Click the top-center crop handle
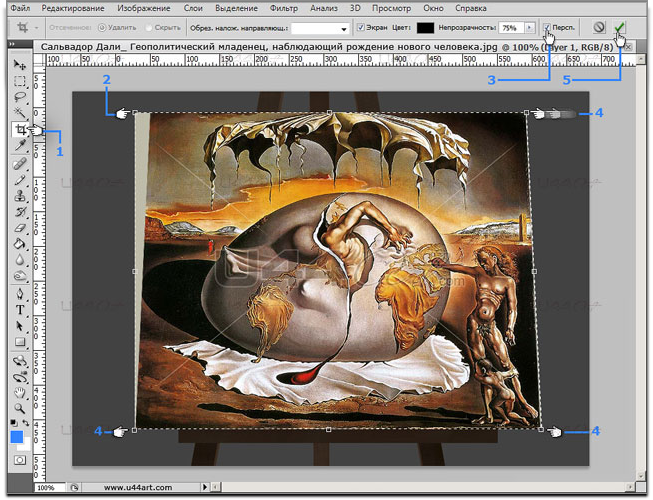 click(x=329, y=112)
